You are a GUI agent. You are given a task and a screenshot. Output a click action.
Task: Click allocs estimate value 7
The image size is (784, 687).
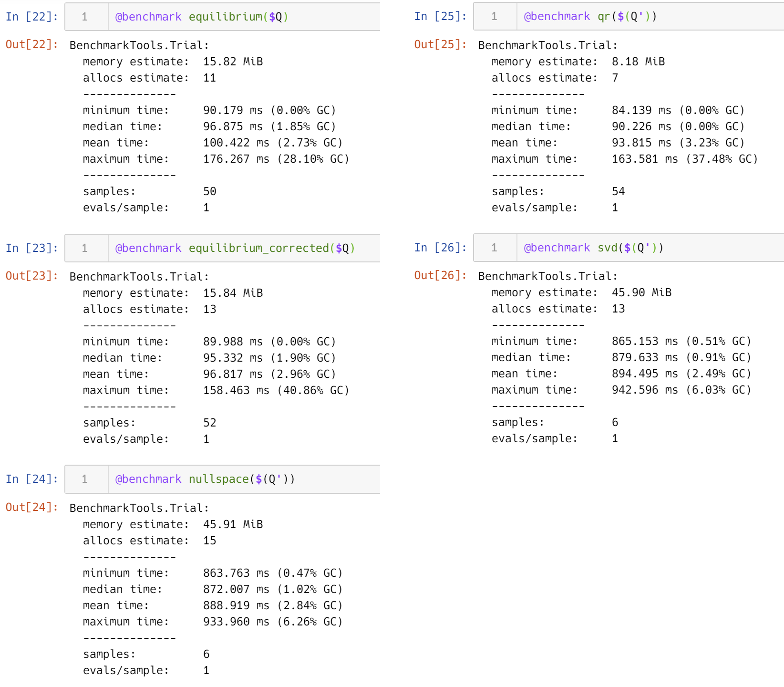pyautogui.click(x=615, y=78)
